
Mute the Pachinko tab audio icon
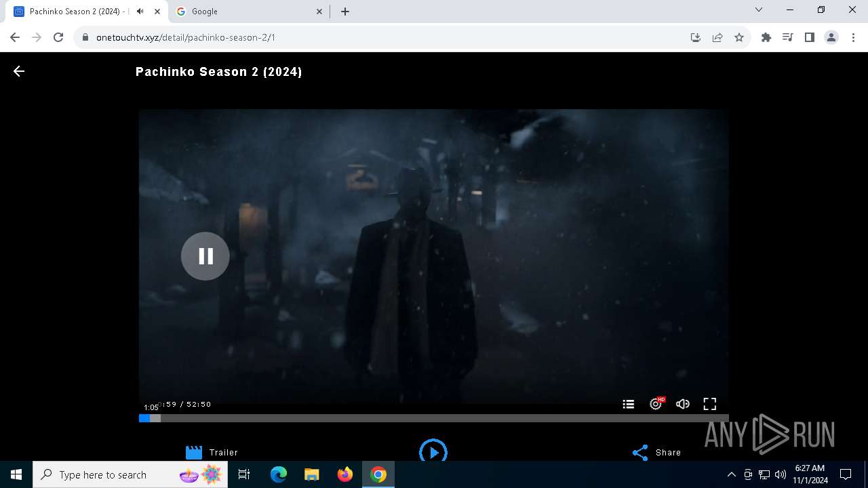click(140, 12)
